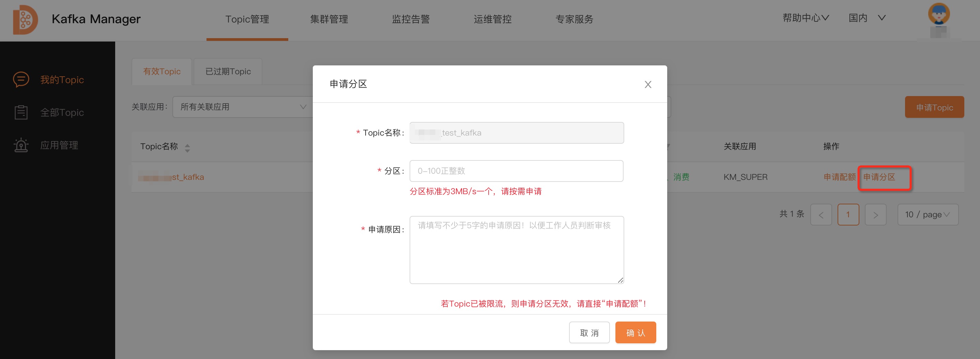
Task: Click the 分区 number input field
Action: 516,171
